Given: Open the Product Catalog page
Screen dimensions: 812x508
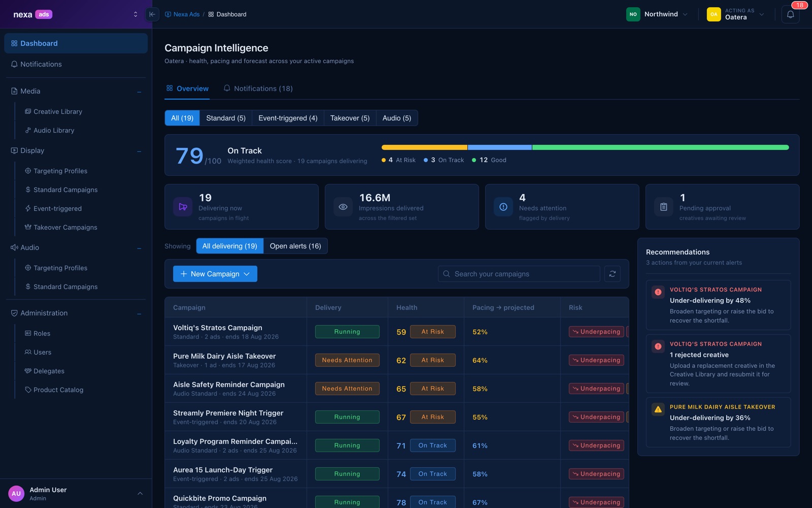Looking at the screenshot, I should coord(58,390).
